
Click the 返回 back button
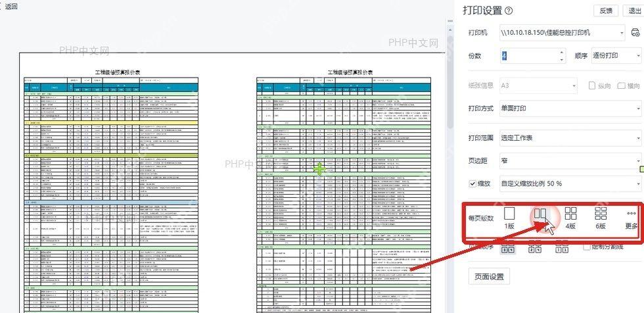[8, 7]
